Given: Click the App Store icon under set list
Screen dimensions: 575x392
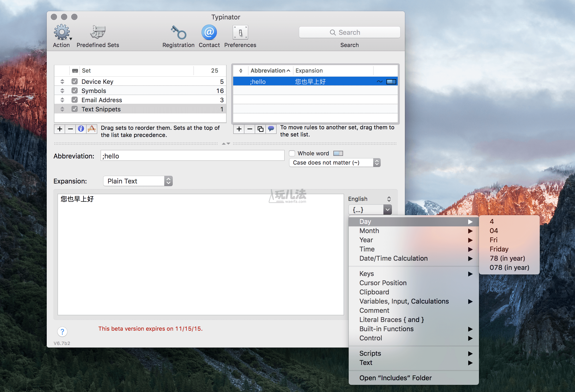Looking at the screenshot, I should tap(92, 129).
